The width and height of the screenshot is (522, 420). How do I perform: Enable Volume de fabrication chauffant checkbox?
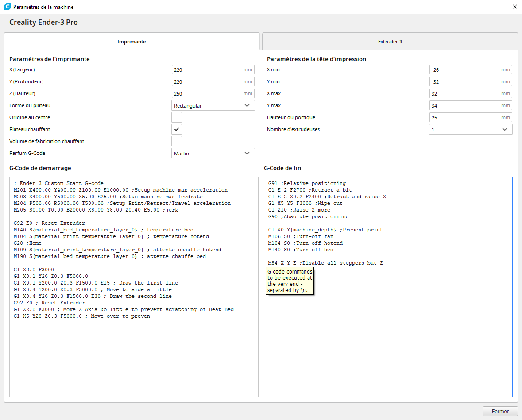(177, 141)
